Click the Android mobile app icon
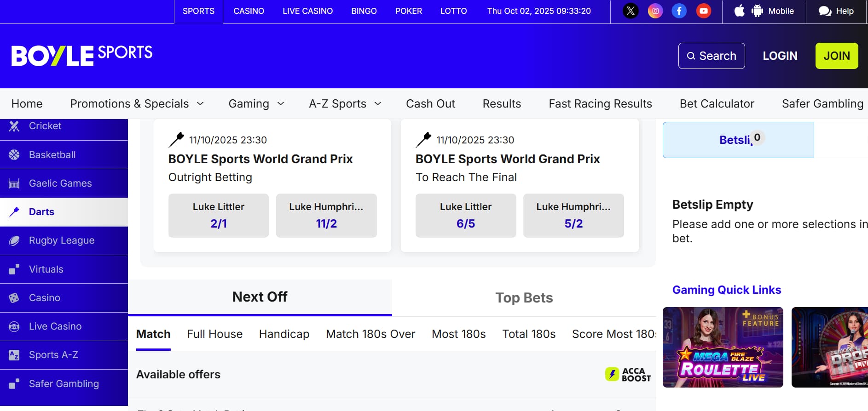 click(757, 11)
